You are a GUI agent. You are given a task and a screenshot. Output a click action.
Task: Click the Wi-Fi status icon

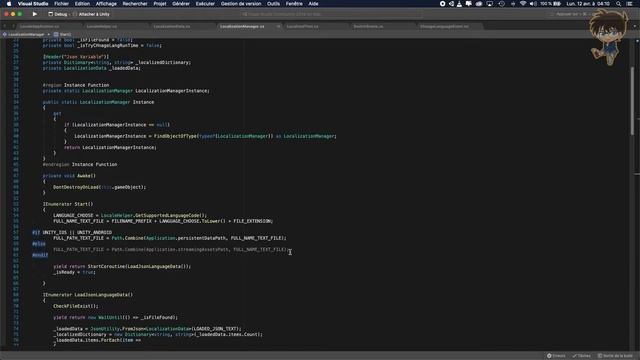coord(523,4)
